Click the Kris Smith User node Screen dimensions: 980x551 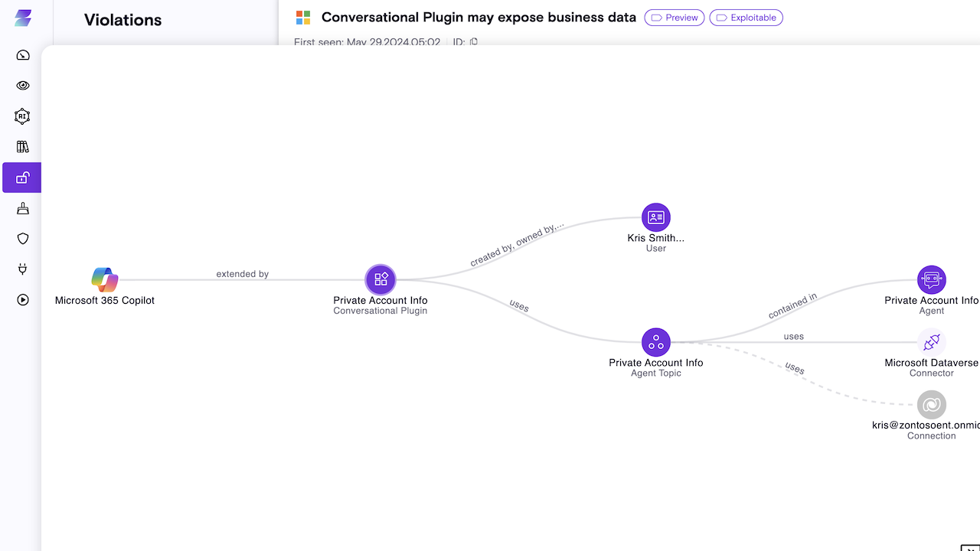(656, 218)
